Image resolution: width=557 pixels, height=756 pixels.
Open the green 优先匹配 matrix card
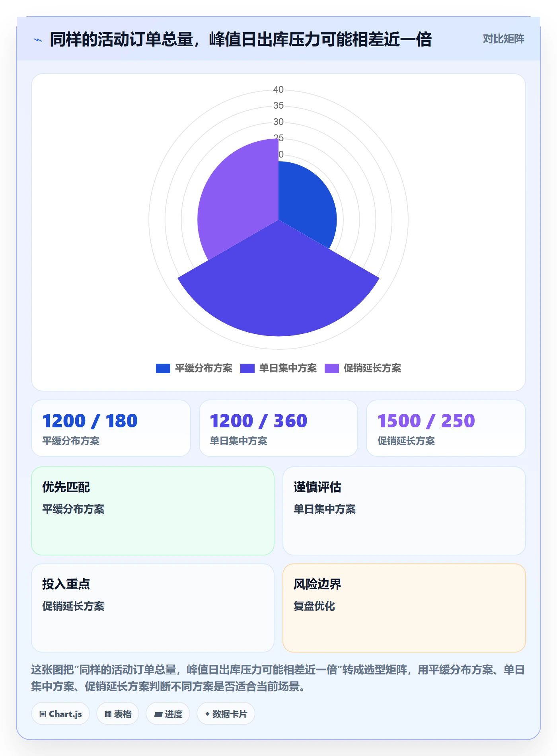[153, 511]
